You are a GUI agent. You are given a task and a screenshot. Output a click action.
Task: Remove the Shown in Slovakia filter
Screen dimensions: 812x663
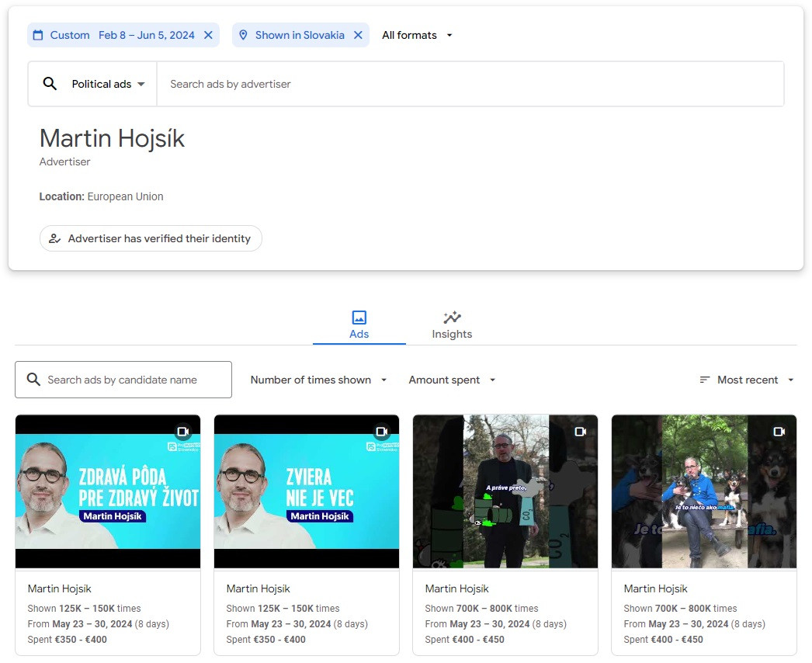coord(358,35)
